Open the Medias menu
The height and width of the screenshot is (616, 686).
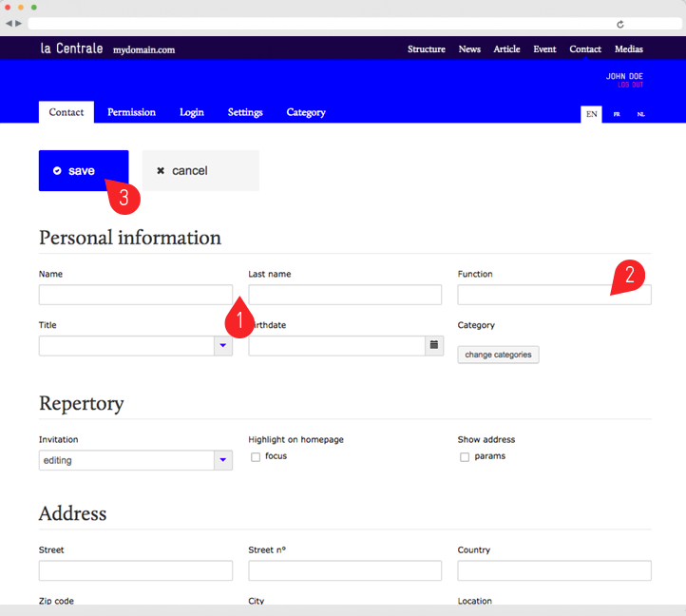click(x=628, y=49)
